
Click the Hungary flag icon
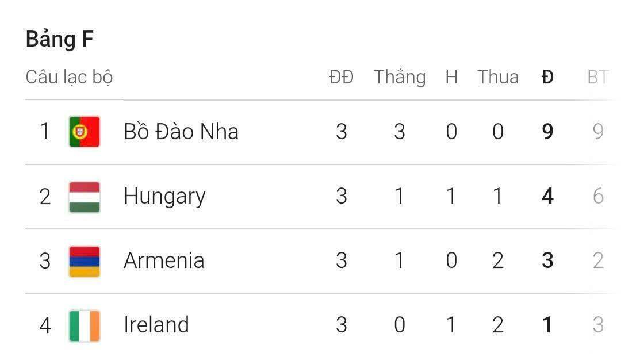tap(85, 197)
